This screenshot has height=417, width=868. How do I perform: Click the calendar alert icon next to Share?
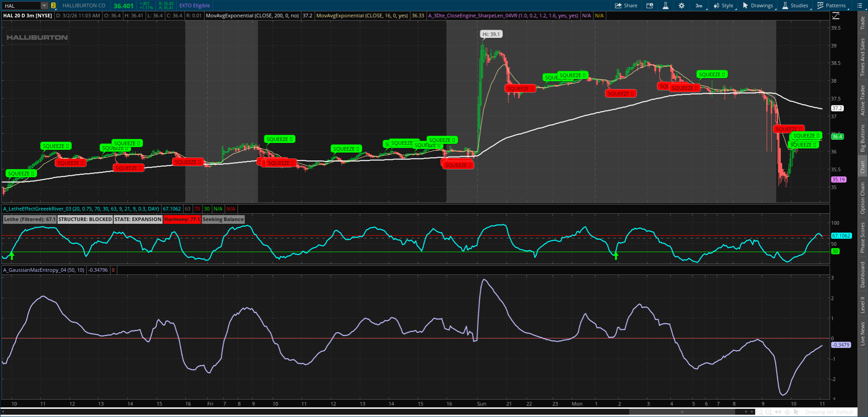[650, 5]
